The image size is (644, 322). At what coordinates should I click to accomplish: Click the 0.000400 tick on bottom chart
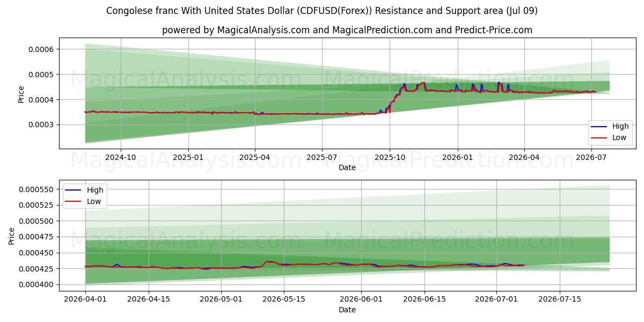point(37,285)
